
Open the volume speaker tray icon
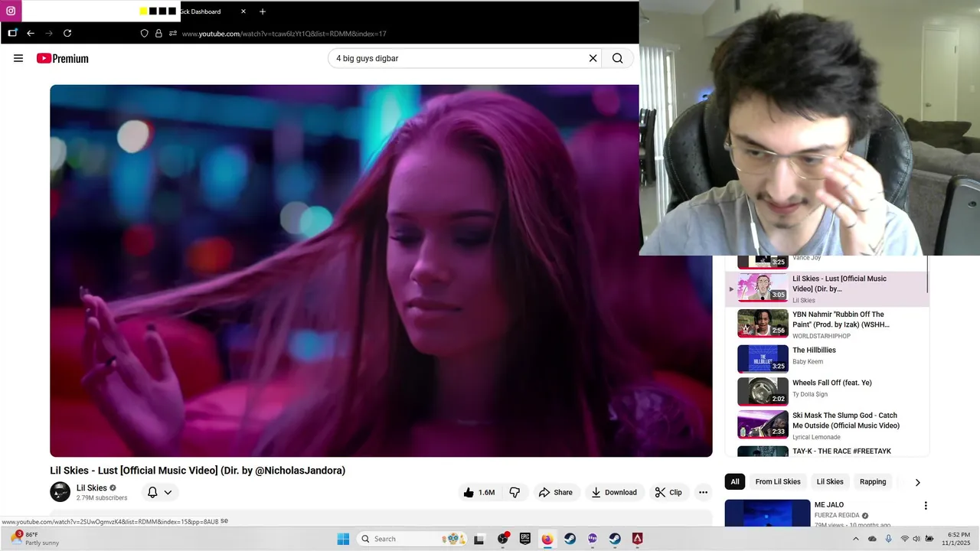916,539
